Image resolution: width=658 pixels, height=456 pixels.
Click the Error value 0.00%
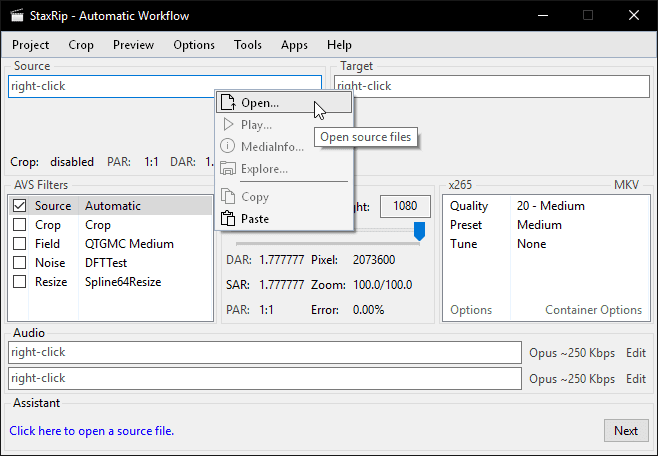pyautogui.click(x=368, y=310)
